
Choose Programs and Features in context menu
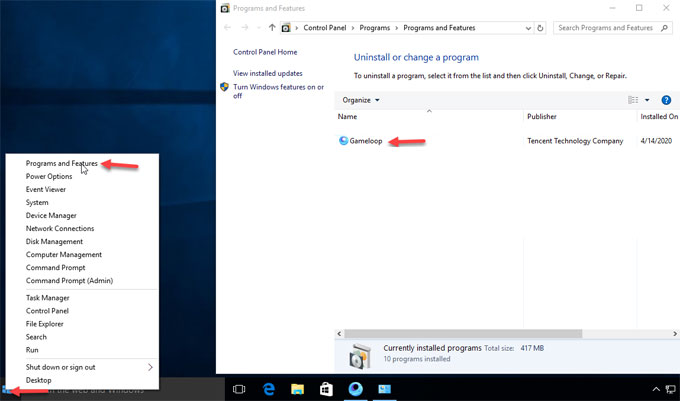click(x=62, y=163)
